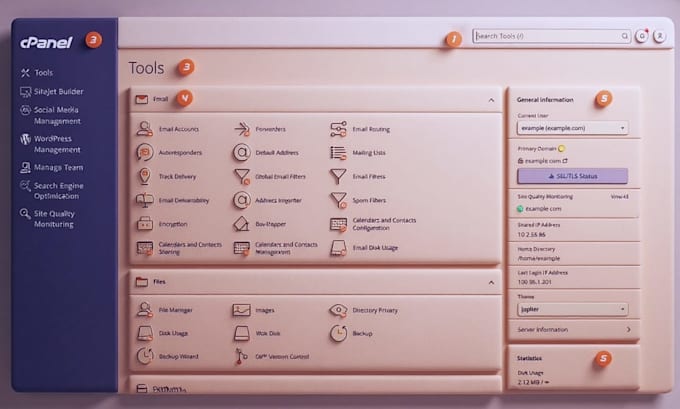Click the cPanel logo
The height and width of the screenshot is (409, 680).
point(46,42)
